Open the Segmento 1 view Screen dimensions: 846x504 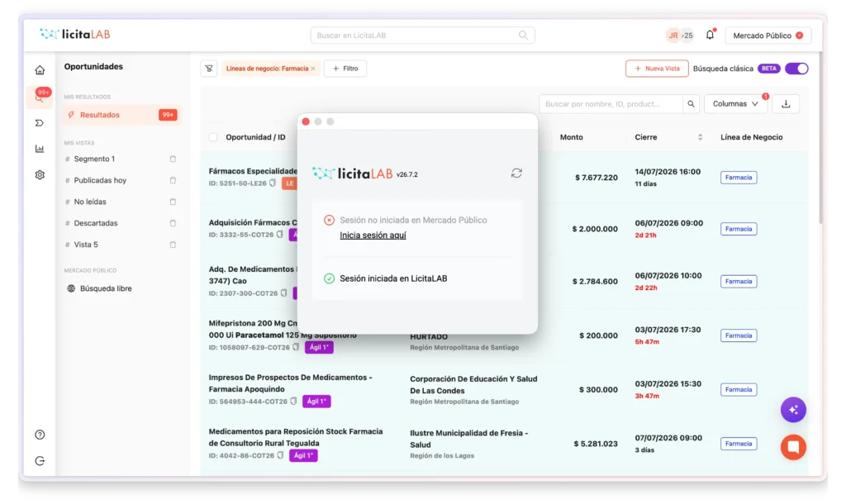(94, 159)
